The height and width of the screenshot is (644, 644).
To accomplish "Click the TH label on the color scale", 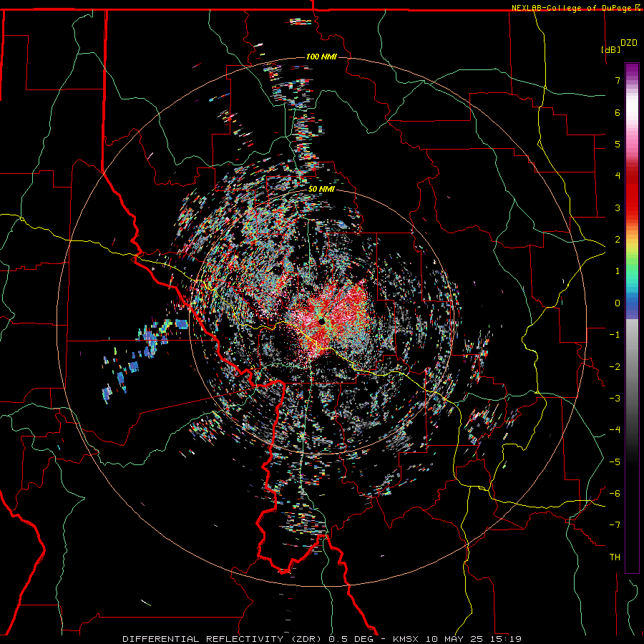I will point(615,557).
